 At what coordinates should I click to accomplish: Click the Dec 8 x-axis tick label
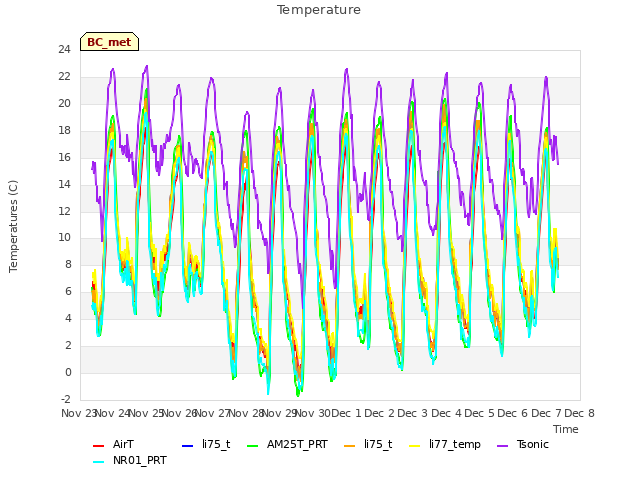pos(579,413)
